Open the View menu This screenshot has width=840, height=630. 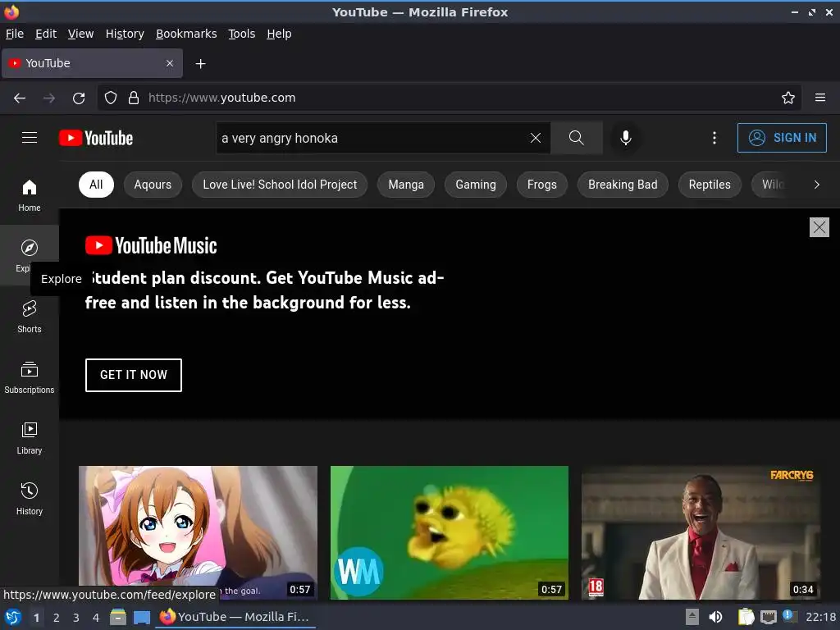pos(80,34)
